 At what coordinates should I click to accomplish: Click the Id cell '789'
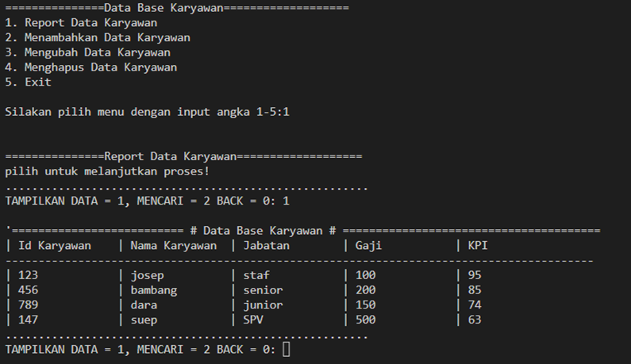(x=28, y=305)
